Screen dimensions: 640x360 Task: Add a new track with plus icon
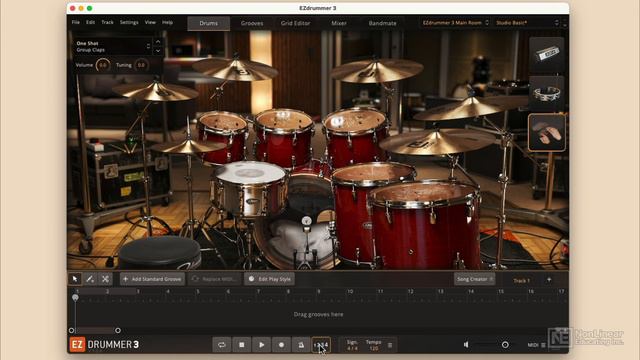549,280
